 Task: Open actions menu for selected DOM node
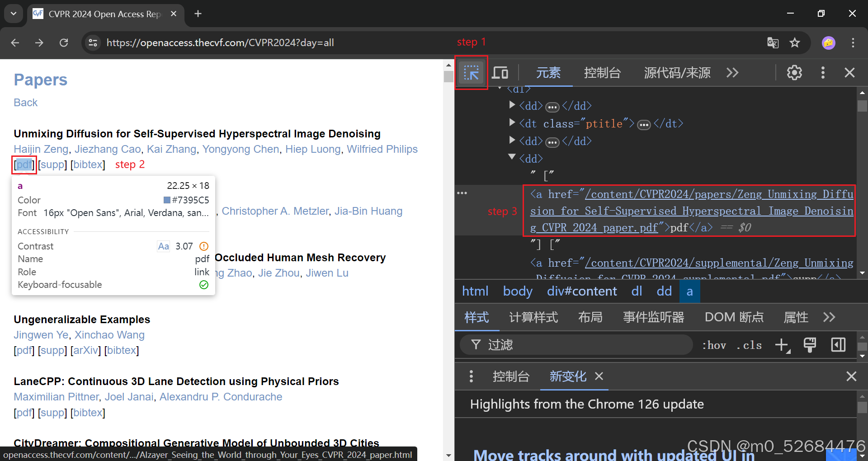coord(462,193)
